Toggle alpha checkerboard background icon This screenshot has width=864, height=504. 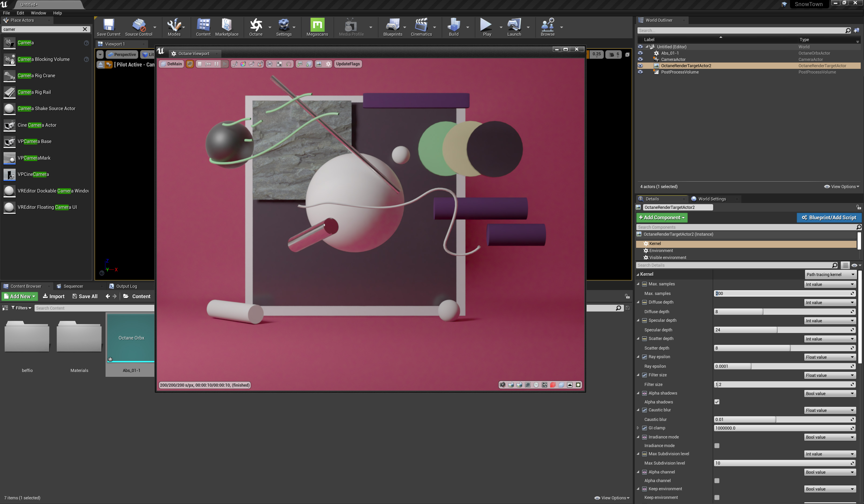click(x=279, y=64)
